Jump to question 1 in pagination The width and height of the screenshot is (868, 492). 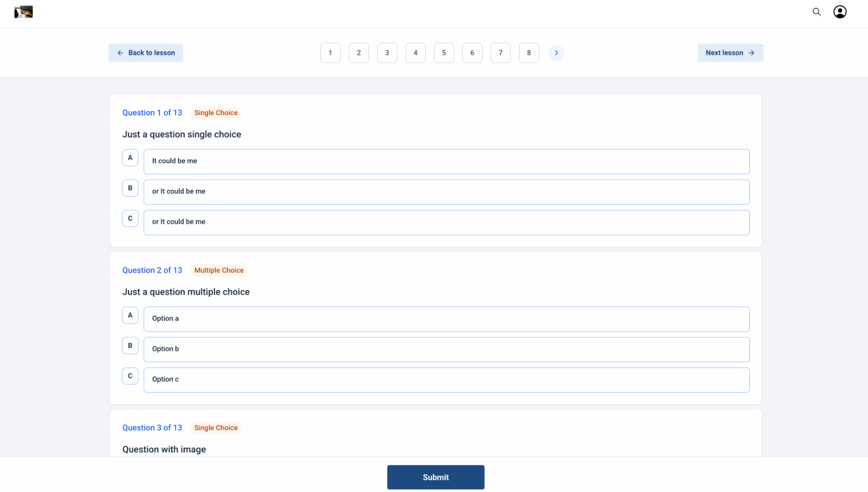click(330, 53)
